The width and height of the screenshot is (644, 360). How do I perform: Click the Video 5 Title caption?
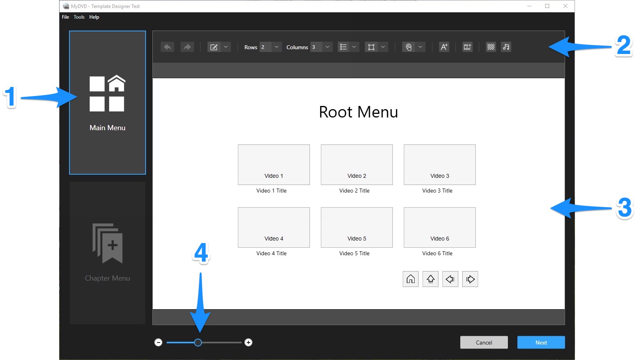pyautogui.click(x=354, y=253)
